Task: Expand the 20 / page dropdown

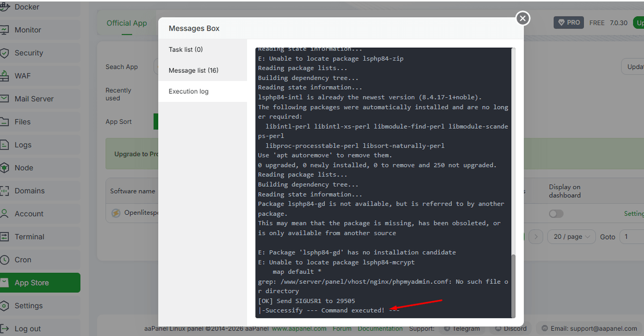Action: (x=572, y=237)
